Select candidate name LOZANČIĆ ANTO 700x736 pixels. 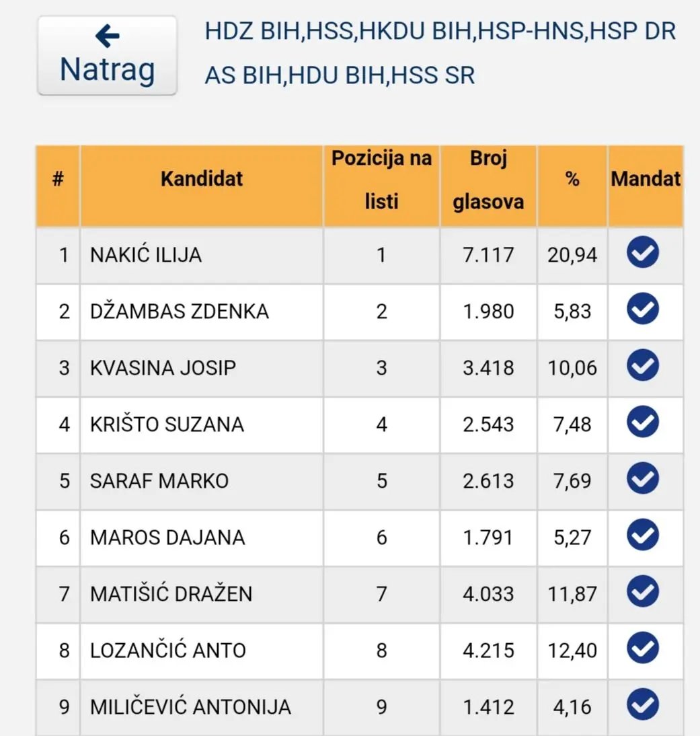coord(168,651)
